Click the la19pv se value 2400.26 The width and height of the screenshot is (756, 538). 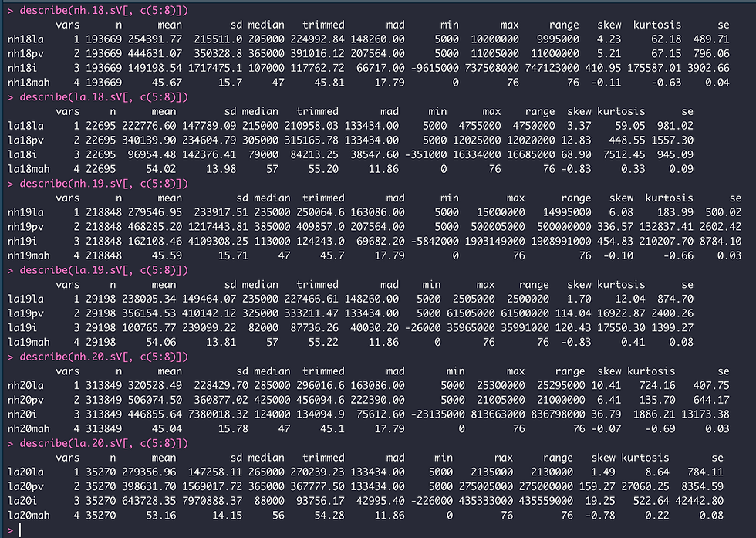click(x=673, y=313)
